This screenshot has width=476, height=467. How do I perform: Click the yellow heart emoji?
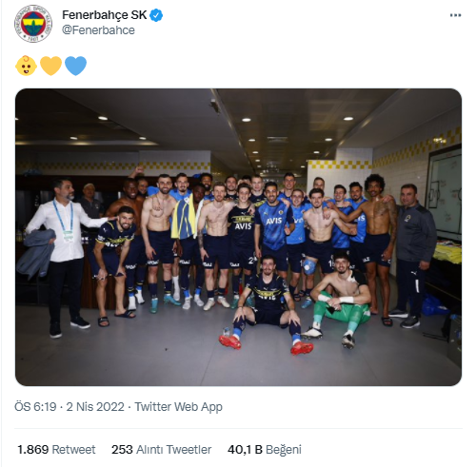[x=50, y=66]
